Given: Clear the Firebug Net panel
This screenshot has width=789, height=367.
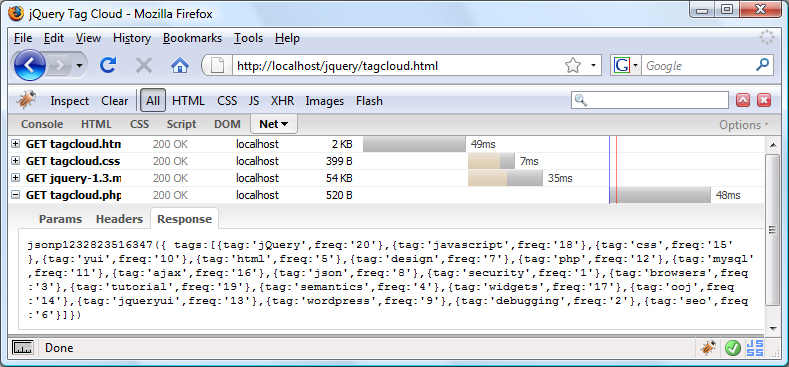Looking at the screenshot, I should click(x=115, y=101).
